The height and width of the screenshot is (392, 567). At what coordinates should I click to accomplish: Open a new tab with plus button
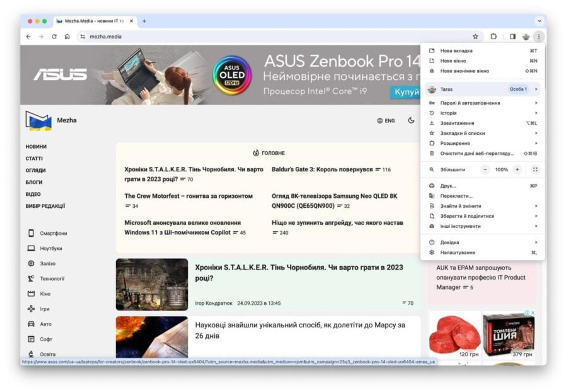[x=144, y=21]
